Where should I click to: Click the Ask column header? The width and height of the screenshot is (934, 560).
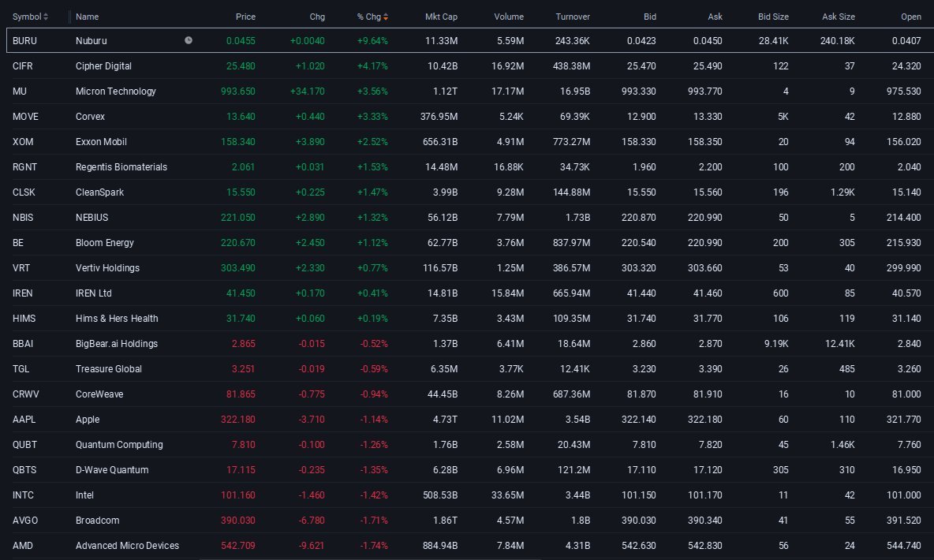click(715, 17)
